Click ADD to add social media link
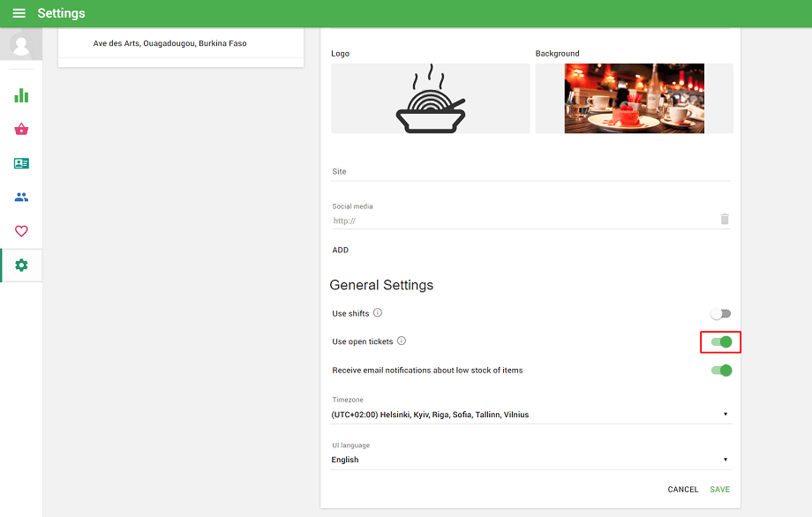The height and width of the screenshot is (517, 812). (x=340, y=250)
